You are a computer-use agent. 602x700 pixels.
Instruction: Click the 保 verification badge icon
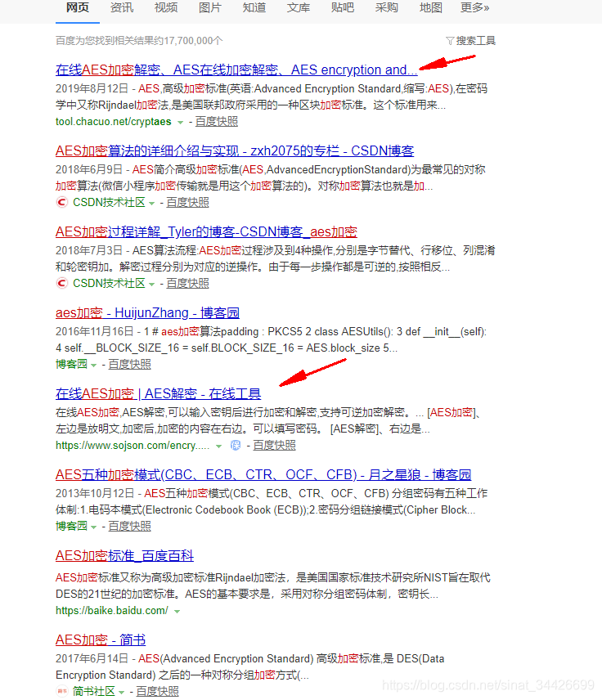(236, 445)
